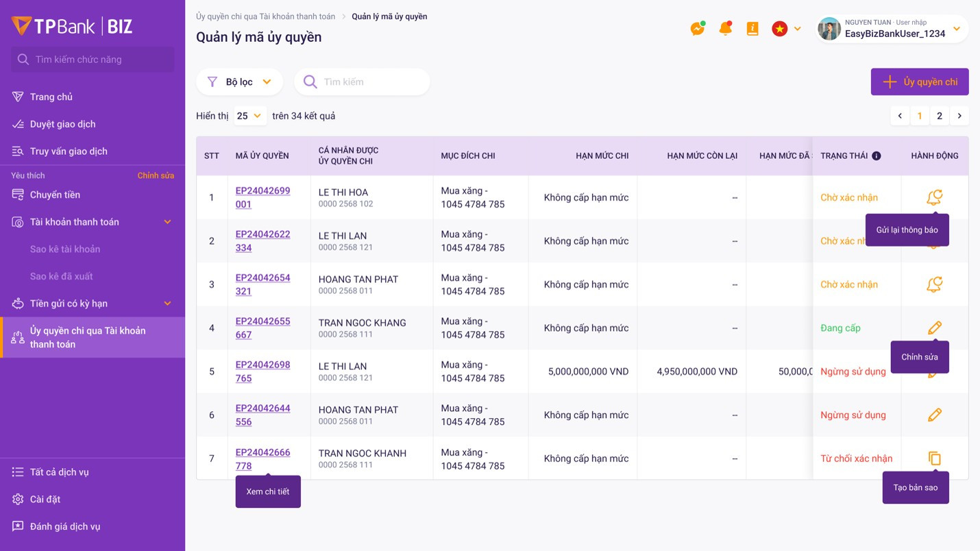
Task: Expand the Vietnam flag language selector
Action: (787, 29)
